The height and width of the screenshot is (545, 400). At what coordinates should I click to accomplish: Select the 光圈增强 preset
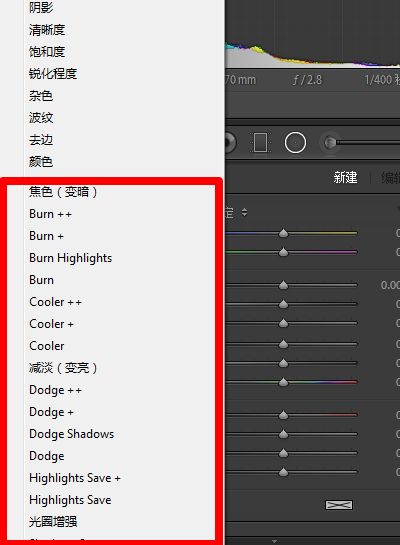(x=53, y=522)
